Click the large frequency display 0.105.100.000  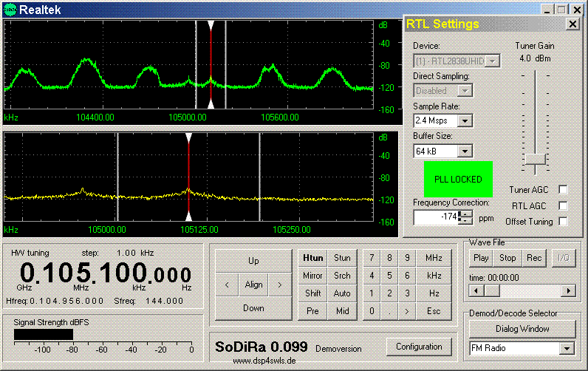pos(106,273)
